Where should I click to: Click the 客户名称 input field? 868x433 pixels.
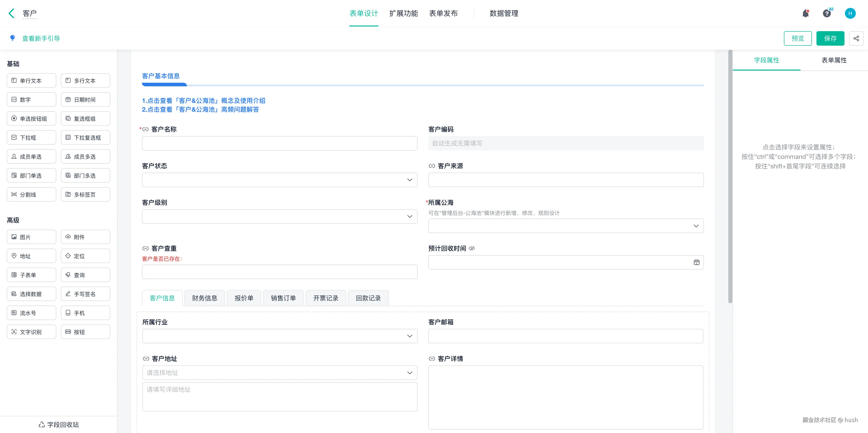[x=279, y=143]
